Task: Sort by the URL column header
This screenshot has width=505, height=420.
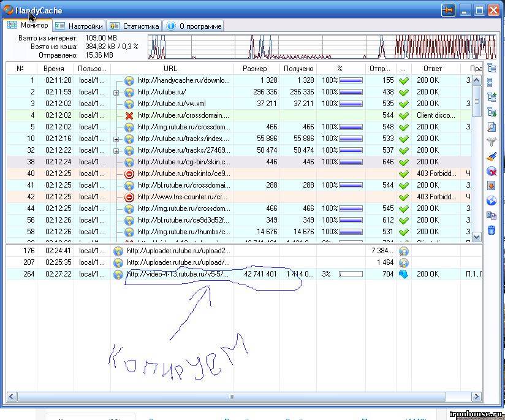Action: (x=172, y=68)
